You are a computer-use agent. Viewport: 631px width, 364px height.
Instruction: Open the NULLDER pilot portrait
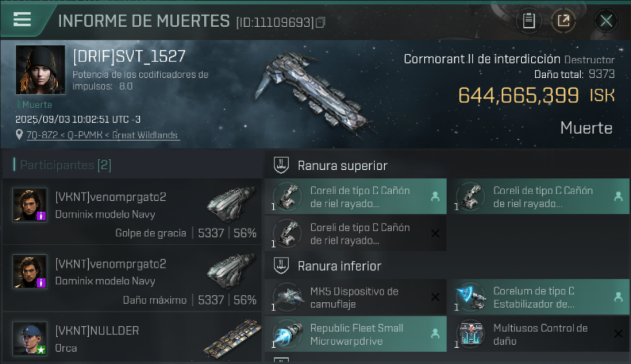pyautogui.click(x=30, y=338)
